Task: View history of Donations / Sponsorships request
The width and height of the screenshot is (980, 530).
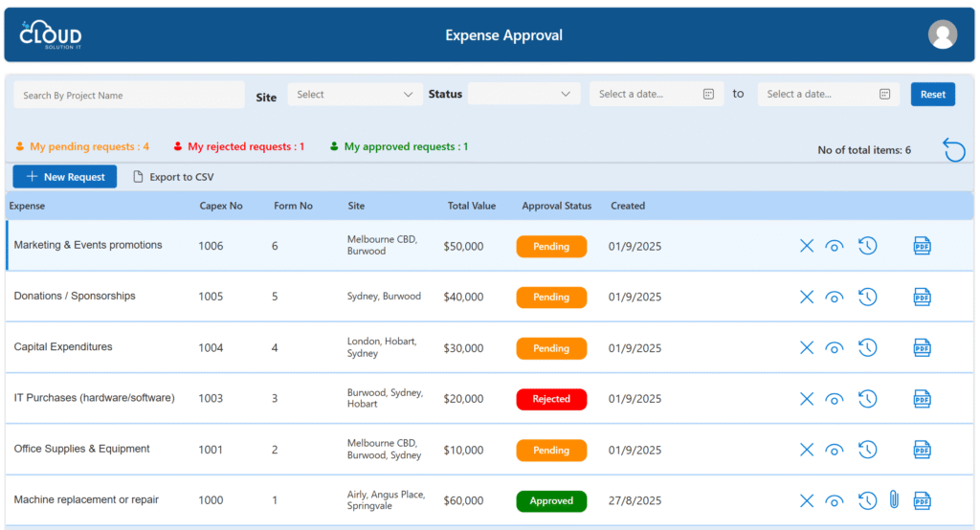Action: click(867, 297)
